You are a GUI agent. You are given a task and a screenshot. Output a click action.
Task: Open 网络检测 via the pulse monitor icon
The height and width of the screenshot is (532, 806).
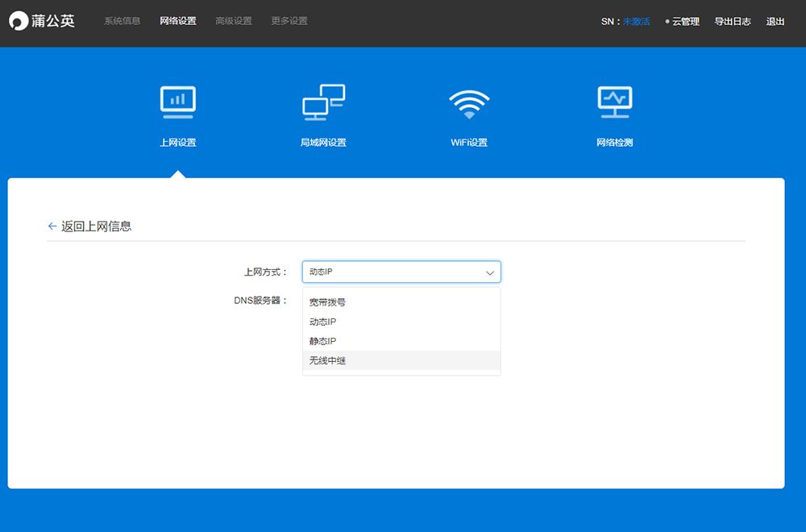click(614, 102)
